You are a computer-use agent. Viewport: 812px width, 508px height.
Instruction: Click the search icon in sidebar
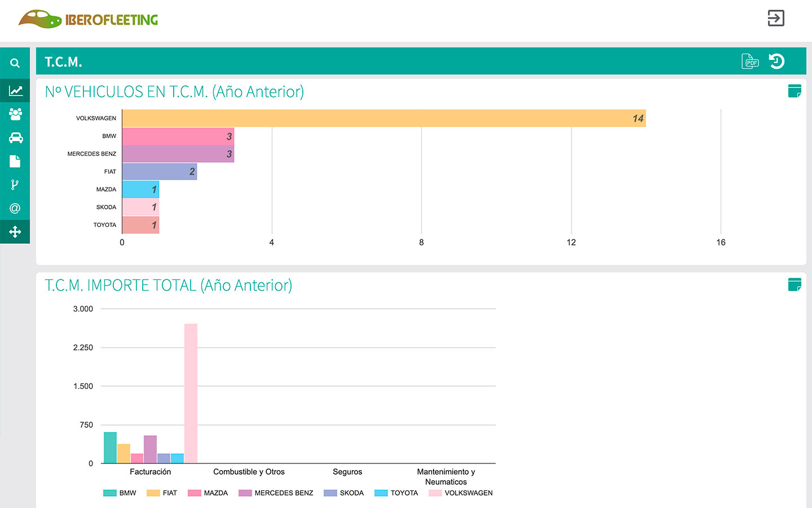[x=15, y=63]
